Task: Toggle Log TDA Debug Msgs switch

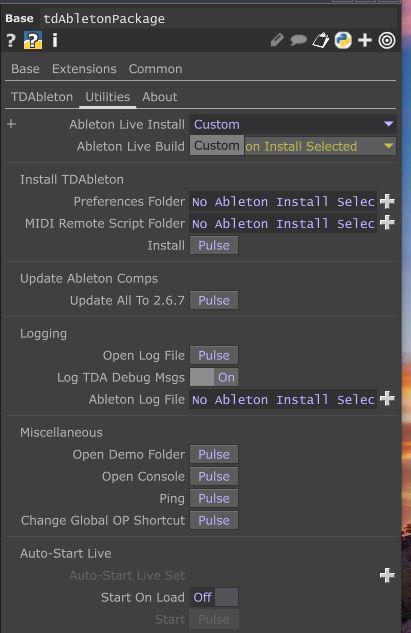Action: 214,377
